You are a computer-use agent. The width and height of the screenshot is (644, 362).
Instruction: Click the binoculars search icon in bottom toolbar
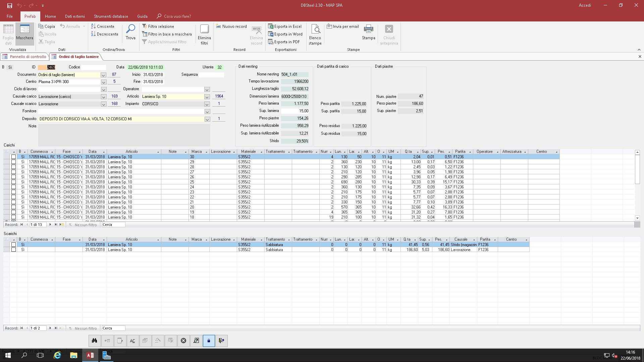pos(94,341)
